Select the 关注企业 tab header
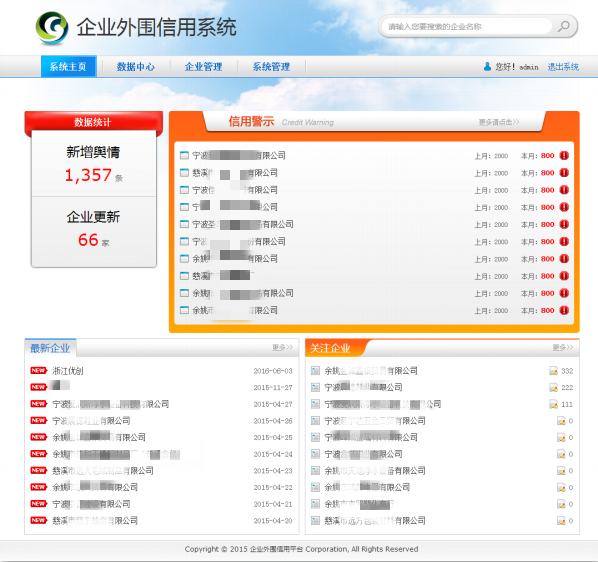The width and height of the screenshot is (598, 562). pos(330,348)
